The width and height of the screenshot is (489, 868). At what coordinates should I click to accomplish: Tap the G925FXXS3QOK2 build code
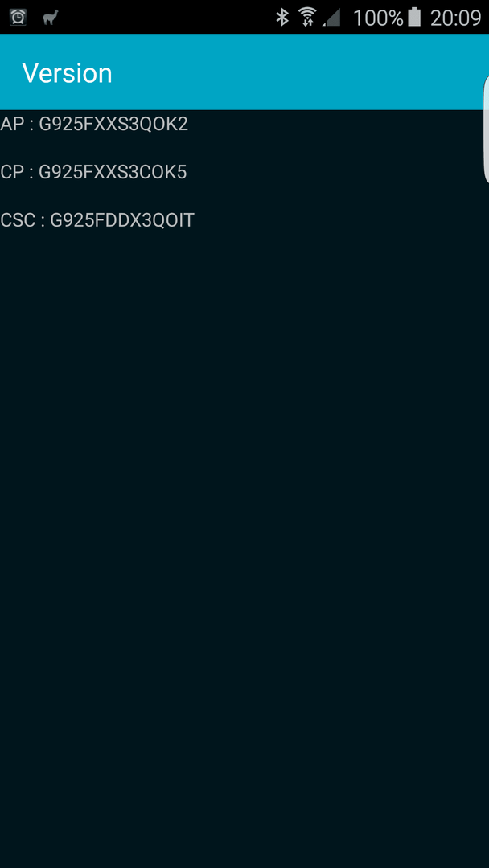[113, 124]
